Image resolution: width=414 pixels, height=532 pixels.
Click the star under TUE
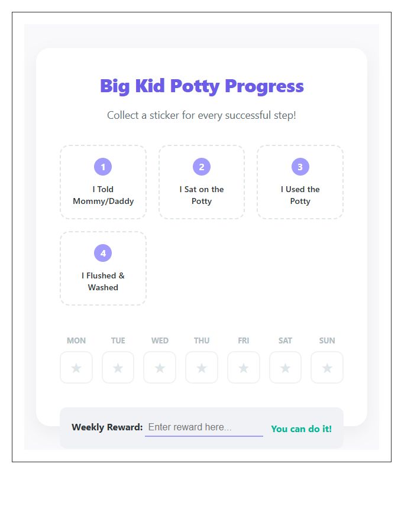[118, 368]
